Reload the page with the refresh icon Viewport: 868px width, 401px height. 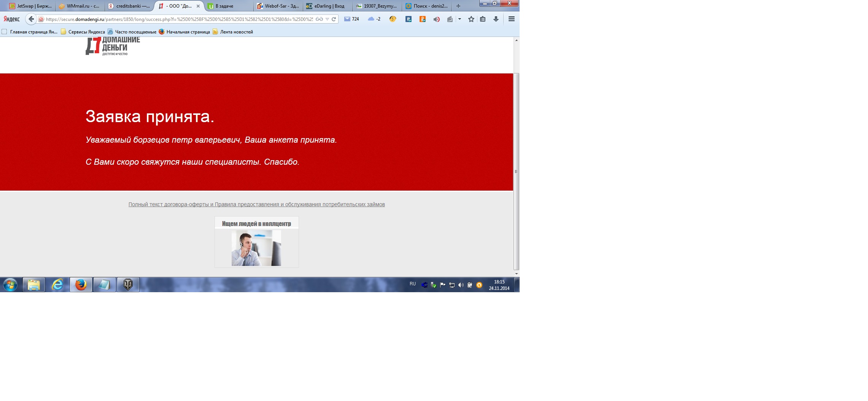point(334,19)
